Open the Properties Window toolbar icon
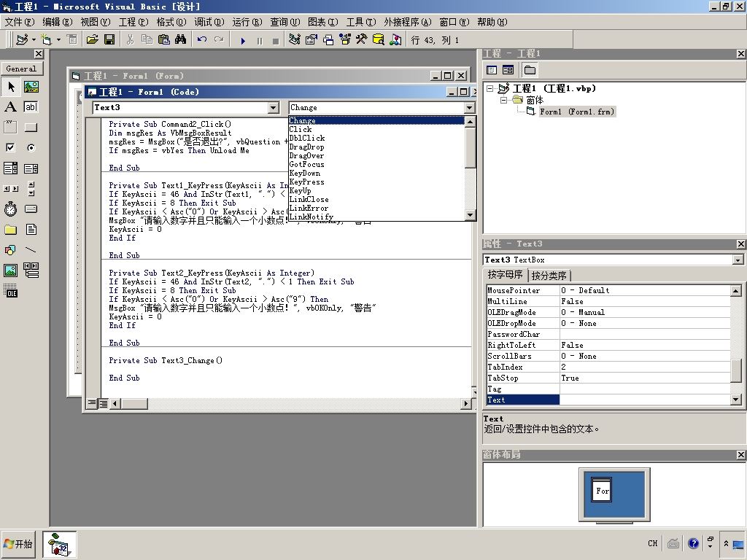 pos(311,39)
